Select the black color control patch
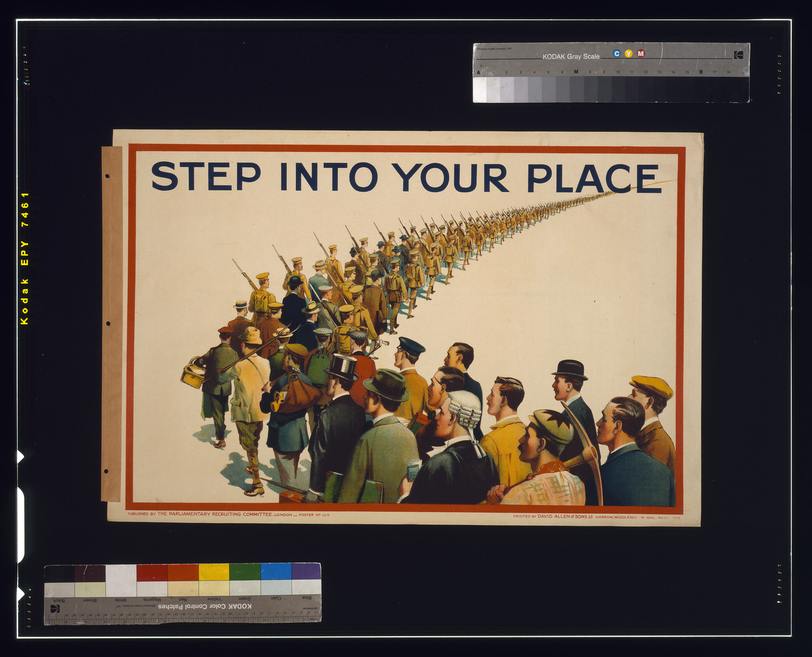The width and height of the screenshot is (812, 657). pyautogui.click(x=59, y=573)
